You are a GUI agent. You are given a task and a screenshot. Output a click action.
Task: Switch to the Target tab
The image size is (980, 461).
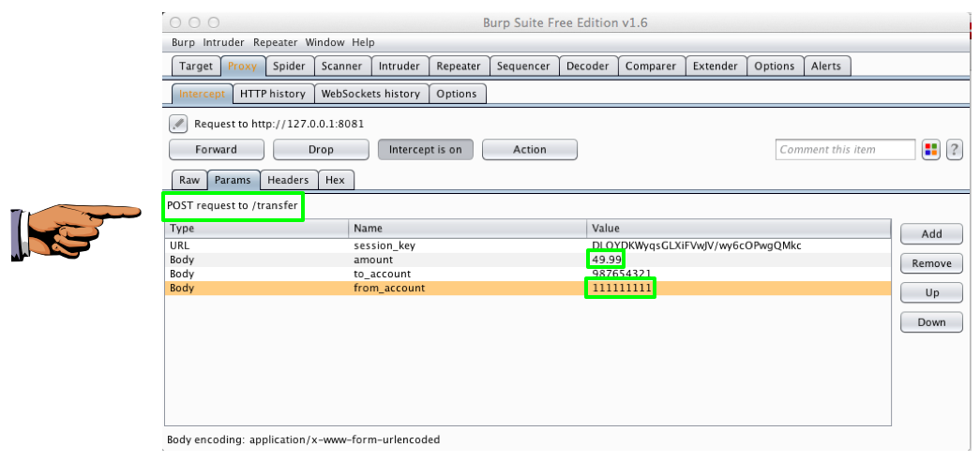[196, 66]
